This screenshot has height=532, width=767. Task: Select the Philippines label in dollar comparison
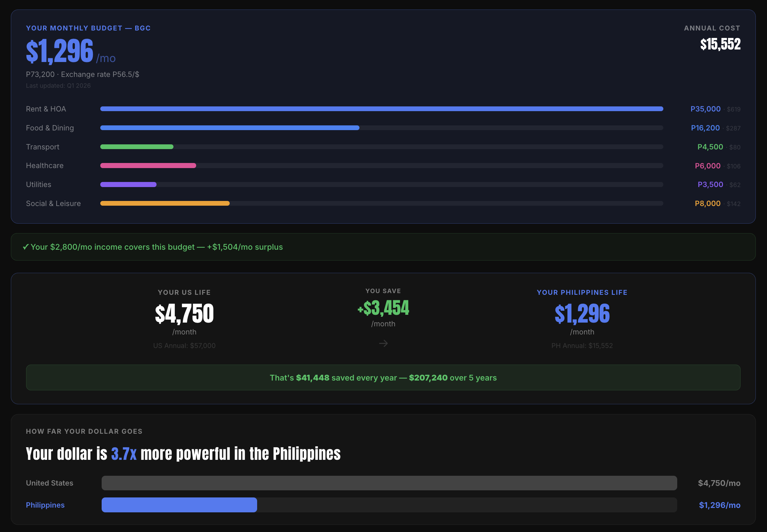point(45,505)
